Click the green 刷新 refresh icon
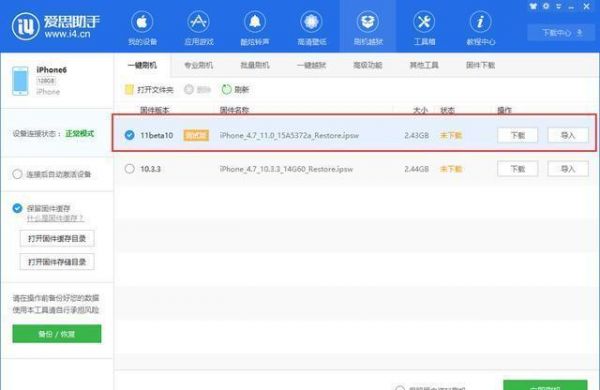Image resolution: width=600 pixels, height=390 pixels. pyautogui.click(x=227, y=90)
